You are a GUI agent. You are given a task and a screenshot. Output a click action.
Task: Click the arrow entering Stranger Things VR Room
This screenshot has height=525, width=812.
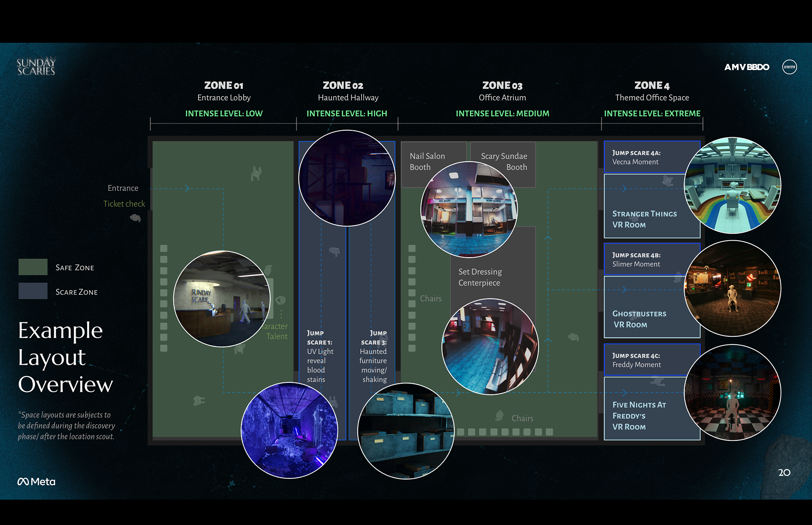(624, 188)
